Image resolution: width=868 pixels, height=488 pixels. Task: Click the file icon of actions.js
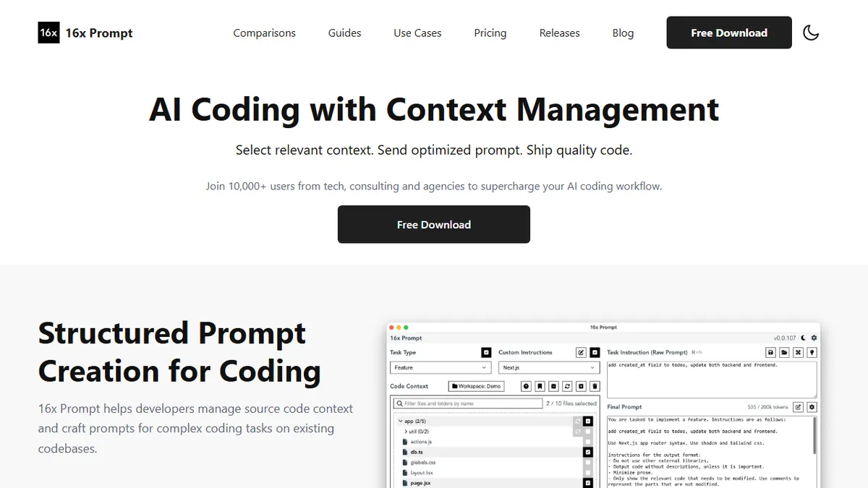(x=405, y=442)
